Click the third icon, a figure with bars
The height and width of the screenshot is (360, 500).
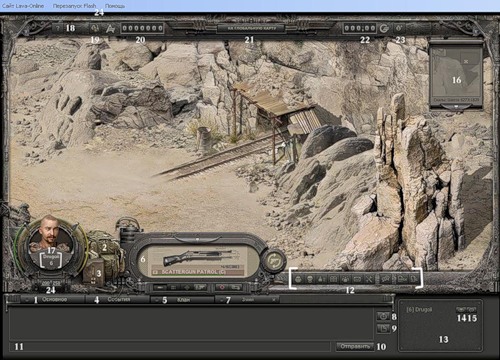322,279
